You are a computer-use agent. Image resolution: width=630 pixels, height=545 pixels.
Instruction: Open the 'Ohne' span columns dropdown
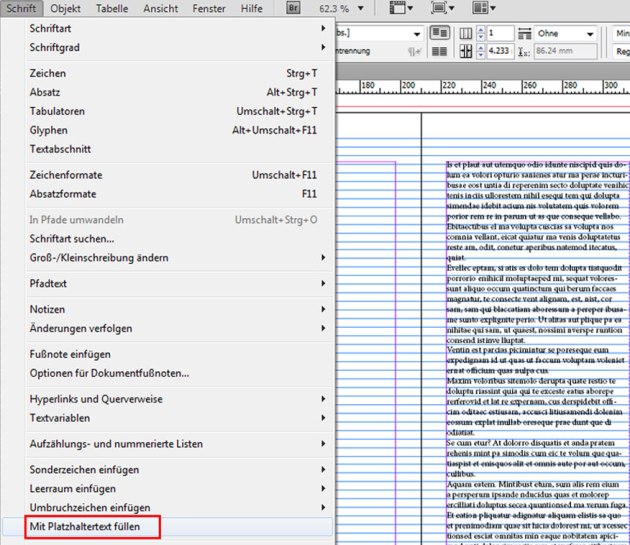tap(565, 32)
